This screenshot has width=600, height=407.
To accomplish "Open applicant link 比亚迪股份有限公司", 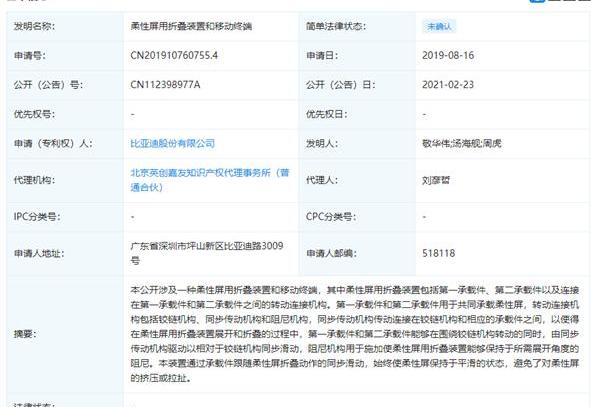I will [x=172, y=143].
